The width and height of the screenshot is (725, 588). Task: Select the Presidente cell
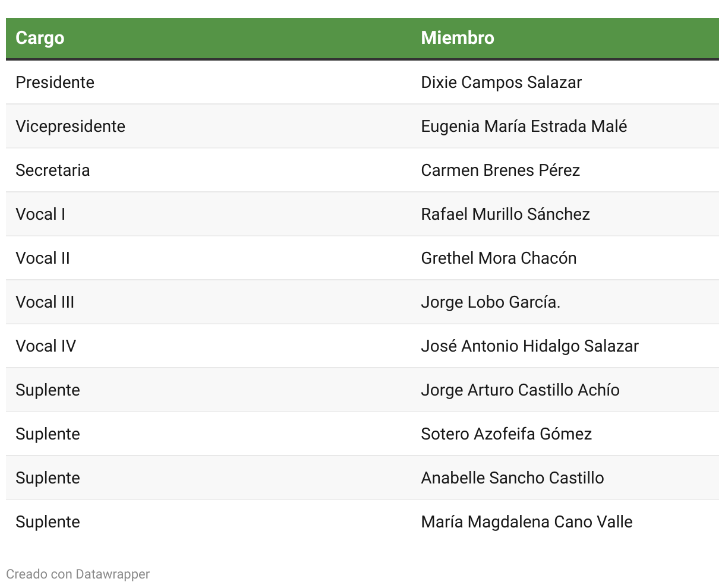(x=55, y=82)
